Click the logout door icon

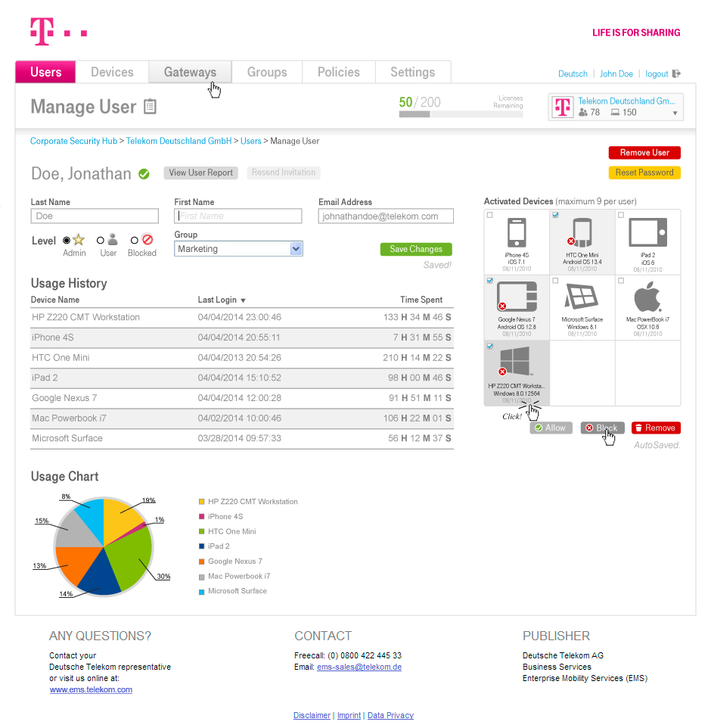tap(676, 73)
